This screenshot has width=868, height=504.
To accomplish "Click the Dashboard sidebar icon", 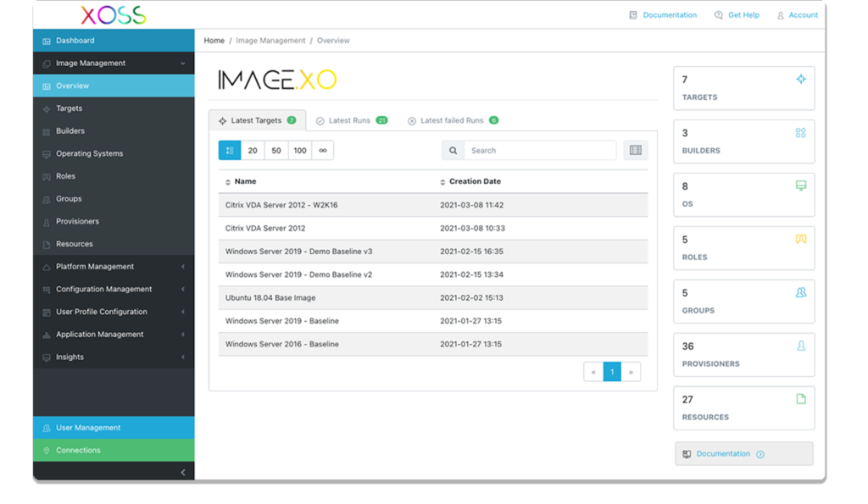I will [47, 41].
